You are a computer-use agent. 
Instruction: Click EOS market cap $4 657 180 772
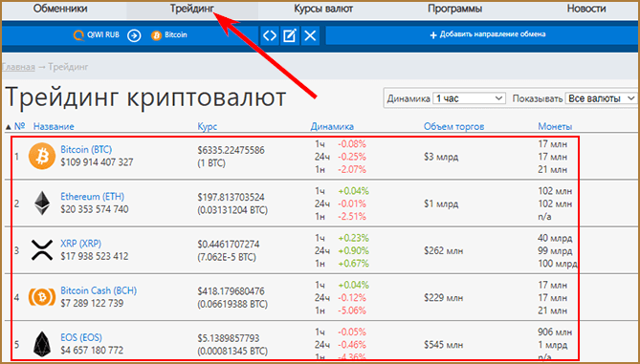(92, 350)
